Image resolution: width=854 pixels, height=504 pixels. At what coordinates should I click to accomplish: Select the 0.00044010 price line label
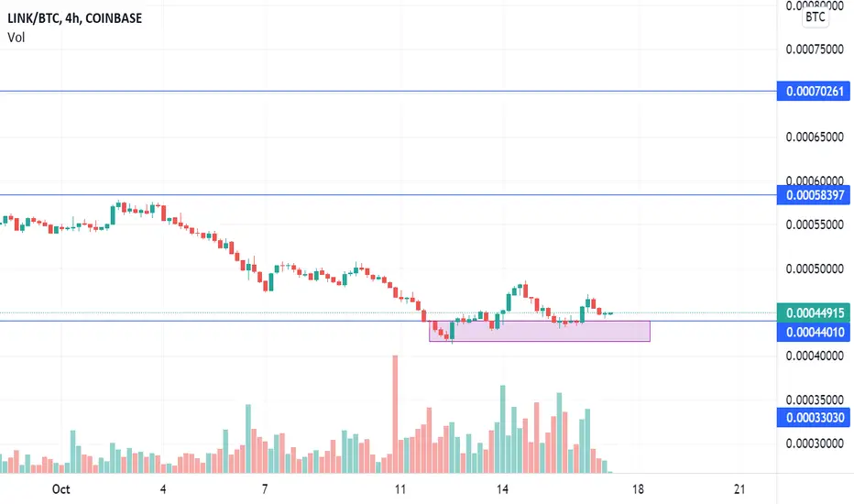tap(814, 332)
